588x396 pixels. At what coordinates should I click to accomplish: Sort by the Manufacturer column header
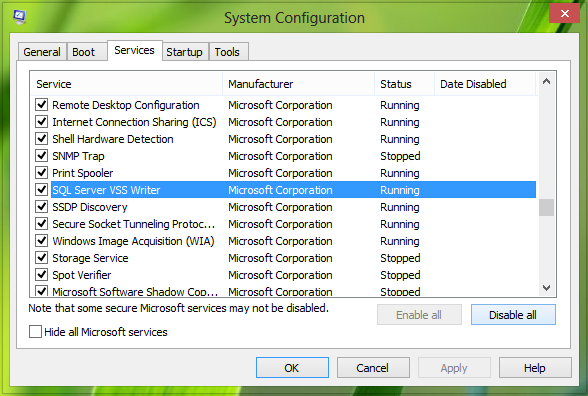coord(298,84)
